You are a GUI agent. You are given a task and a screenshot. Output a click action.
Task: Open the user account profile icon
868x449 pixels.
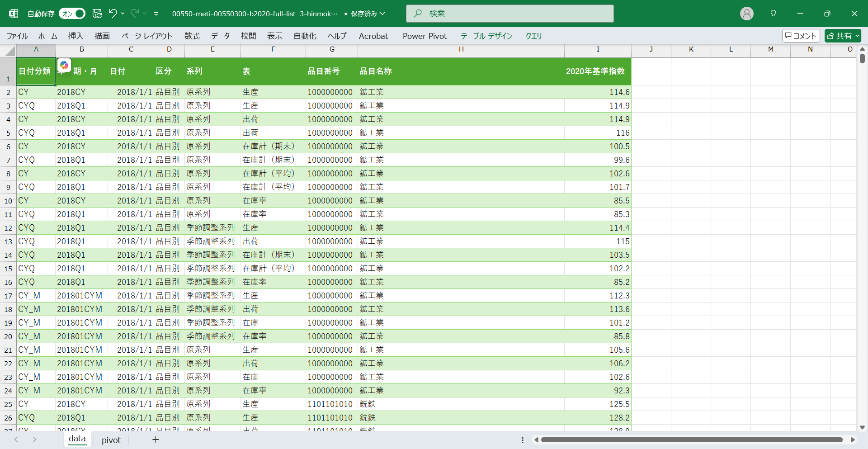pos(746,14)
